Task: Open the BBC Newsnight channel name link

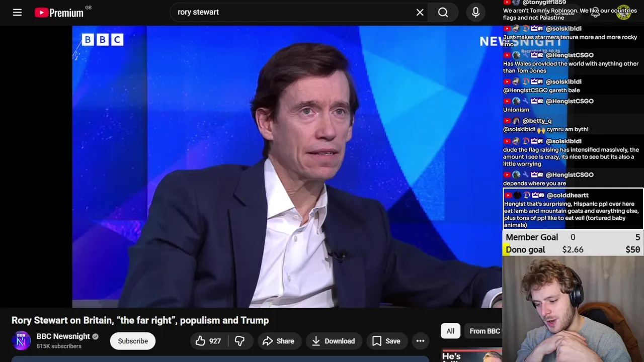Action: click(x=63, y=336)
